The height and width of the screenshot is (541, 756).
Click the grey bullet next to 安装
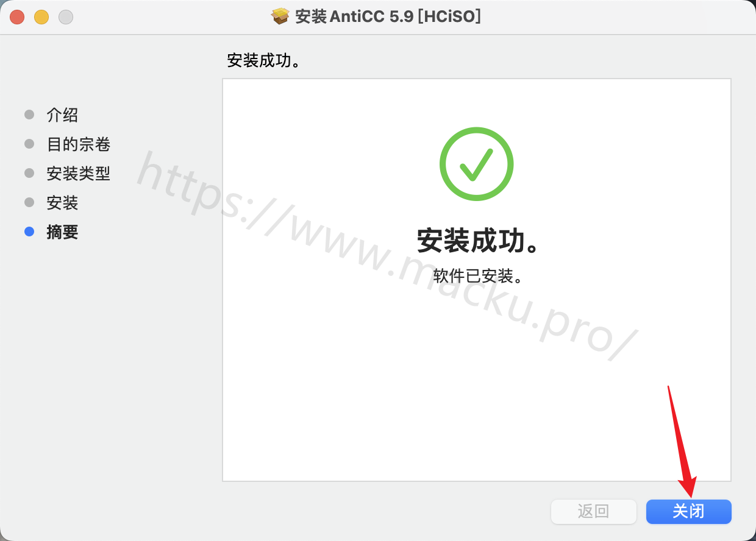[x=29, y=202]
